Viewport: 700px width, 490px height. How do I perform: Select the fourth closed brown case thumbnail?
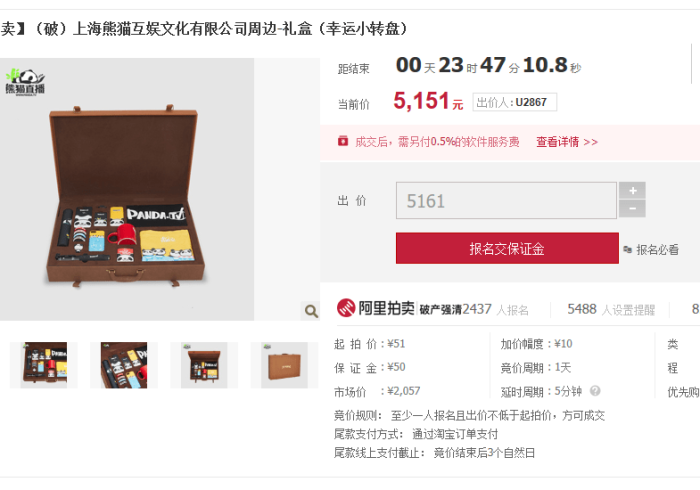[x=284, y=365]
